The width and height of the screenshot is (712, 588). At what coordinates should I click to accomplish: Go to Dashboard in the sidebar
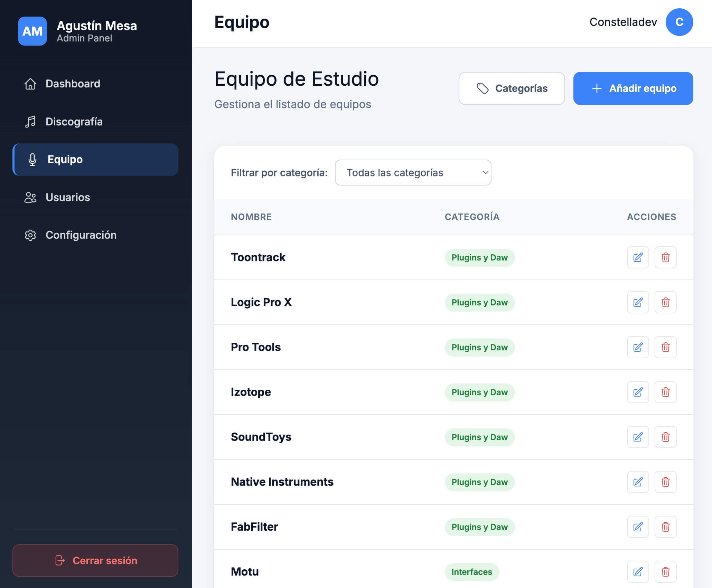click(73, 84)
